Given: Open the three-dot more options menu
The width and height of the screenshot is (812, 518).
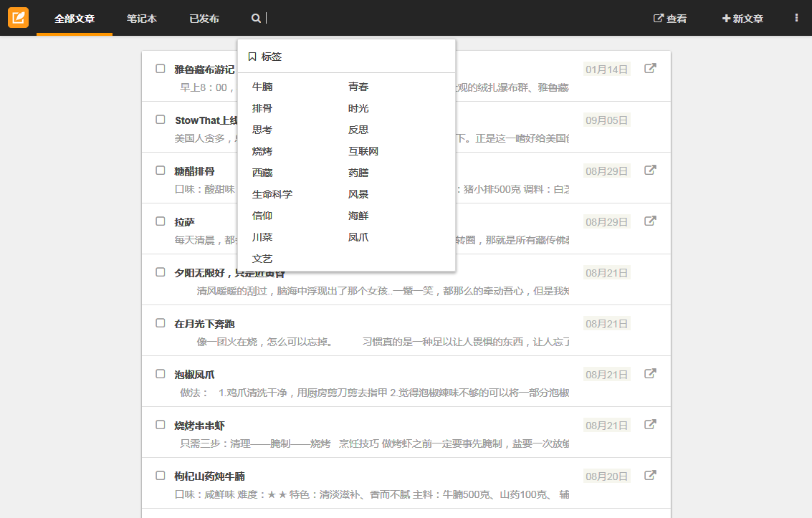Looking at the screenshot, I should click(x=796, y=18).
